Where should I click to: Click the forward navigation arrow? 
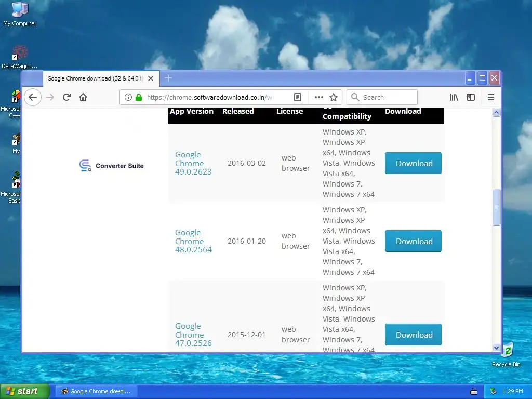pos(50,97)
